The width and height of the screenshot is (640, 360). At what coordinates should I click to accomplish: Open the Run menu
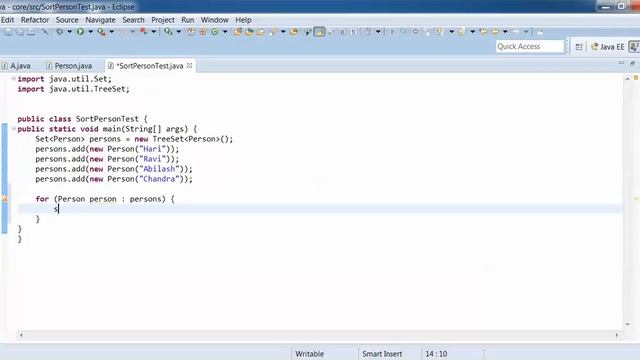pos(188,20)
